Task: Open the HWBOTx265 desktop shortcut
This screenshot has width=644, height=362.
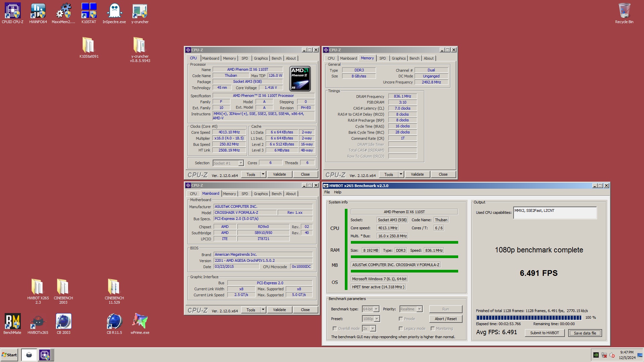Action: coord(38,323)
